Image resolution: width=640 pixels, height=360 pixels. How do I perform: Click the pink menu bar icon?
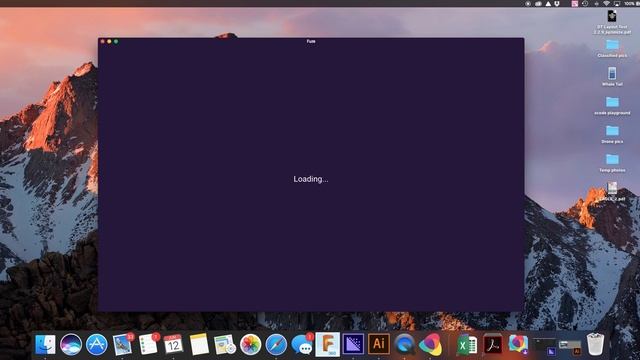(x=575, y=3)
